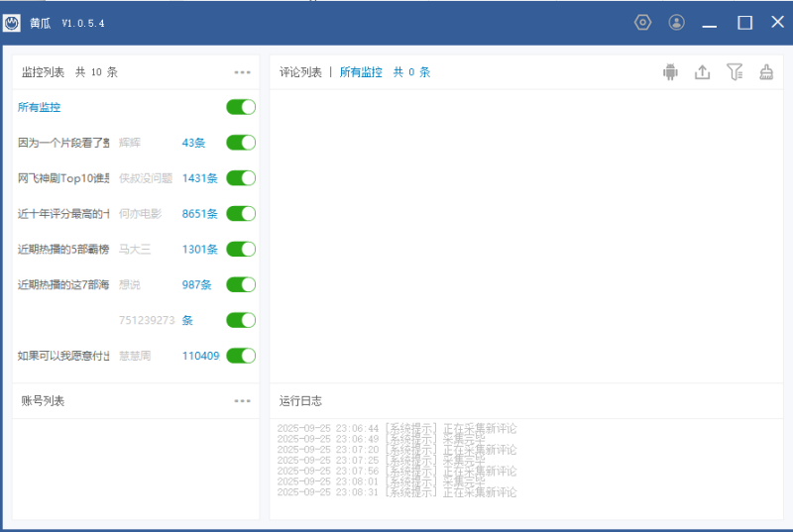This screenshot has height=532, width=793.
Task: Click the app logo in title bar
Action: pyautogui.click(x=12, y=23)
